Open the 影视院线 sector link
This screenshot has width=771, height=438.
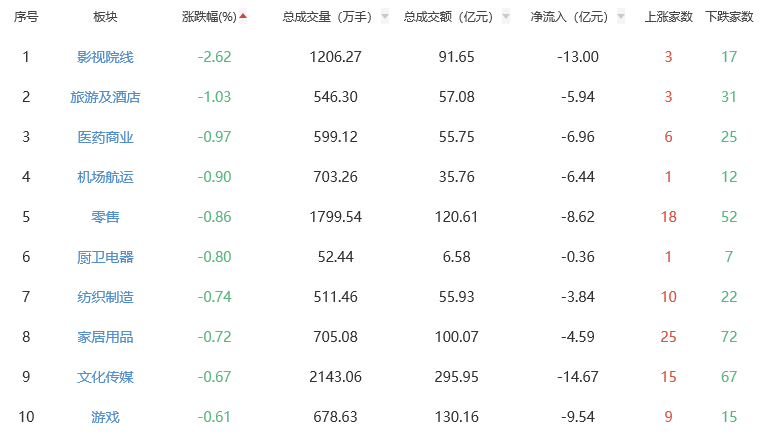click(105, 57)
